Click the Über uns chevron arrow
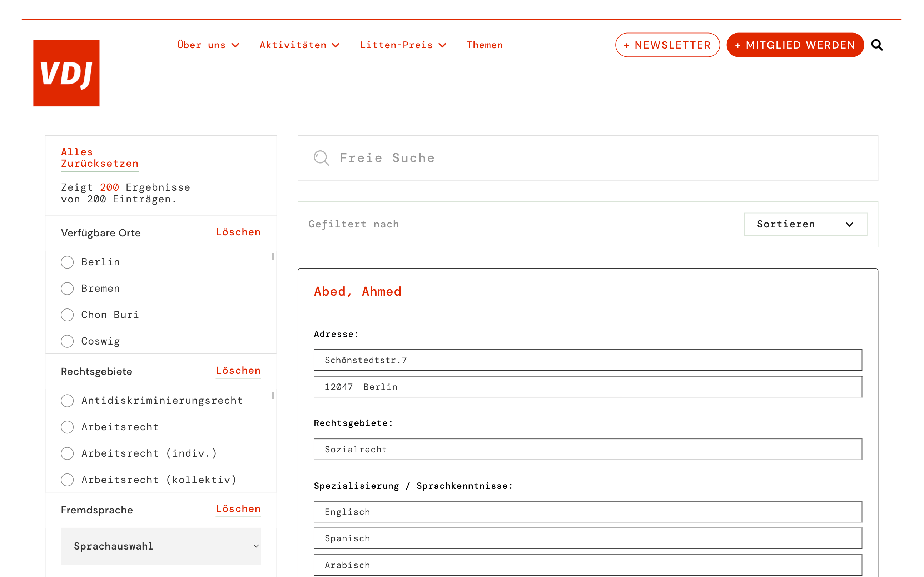 click(235, 45)
